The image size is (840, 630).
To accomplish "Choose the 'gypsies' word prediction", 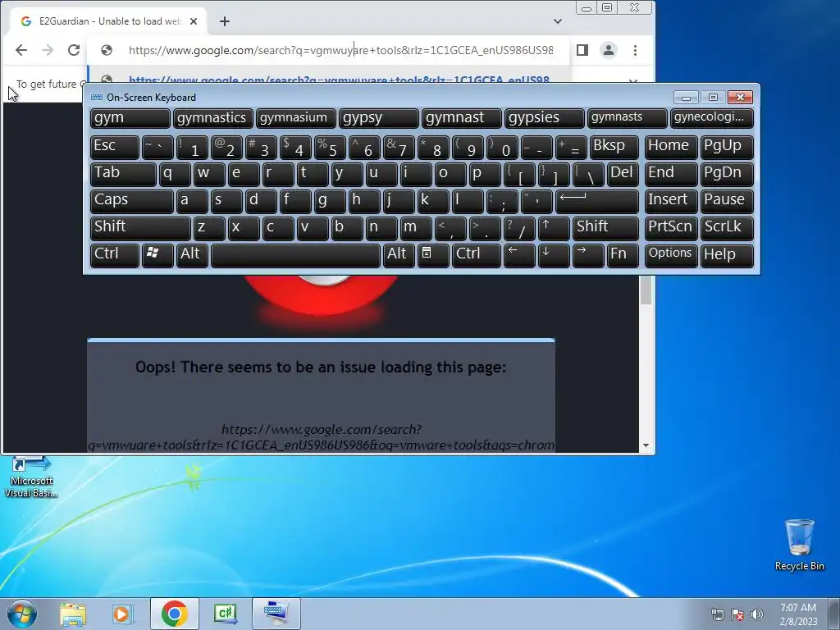I will (545, 118).
